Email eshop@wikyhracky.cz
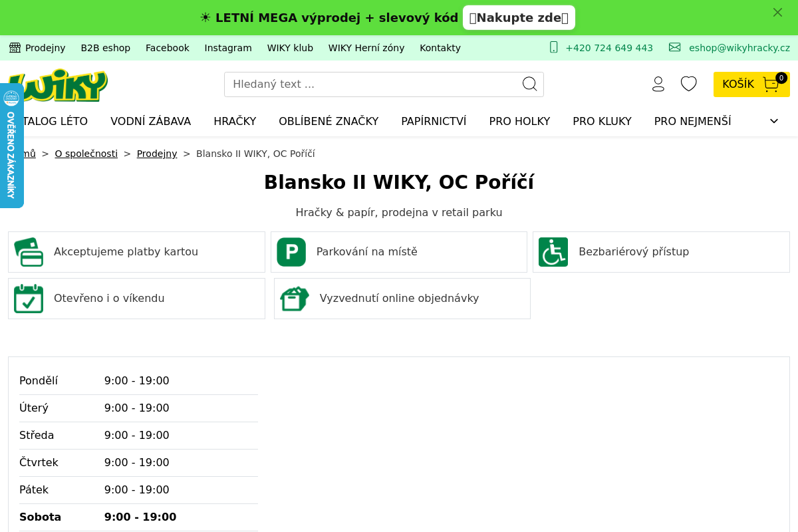 pyautogui.click(x=739, y=48)
